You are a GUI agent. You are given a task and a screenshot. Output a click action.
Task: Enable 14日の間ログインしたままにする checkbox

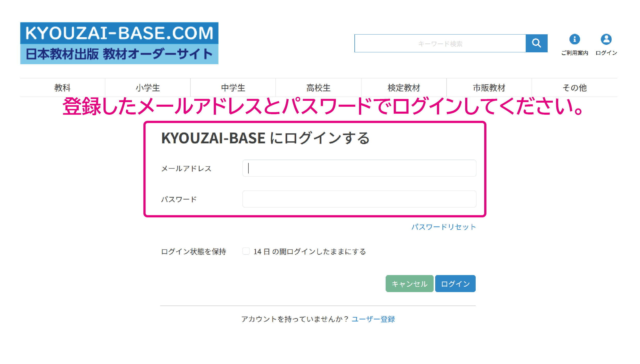pyautogui.click(x=246, y=251)
